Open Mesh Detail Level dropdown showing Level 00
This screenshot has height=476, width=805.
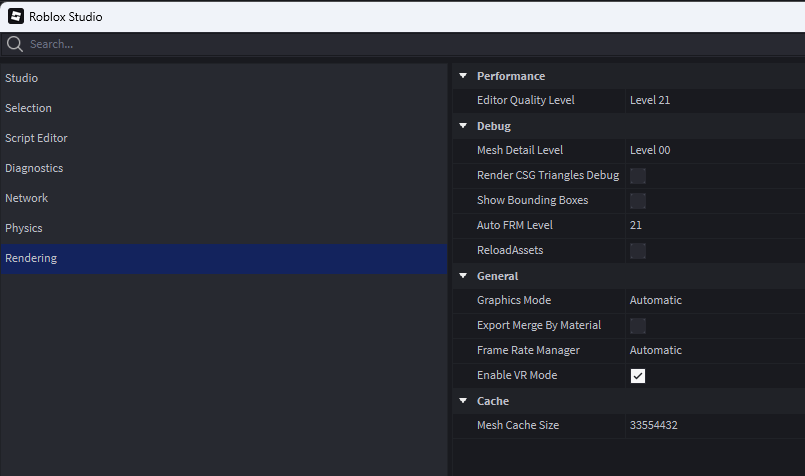[x=715, y=150]
